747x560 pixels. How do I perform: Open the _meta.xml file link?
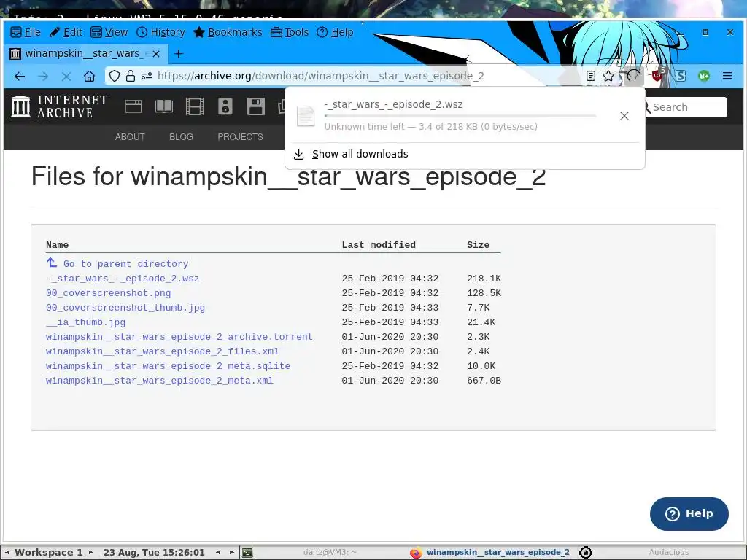click(160, 381)
